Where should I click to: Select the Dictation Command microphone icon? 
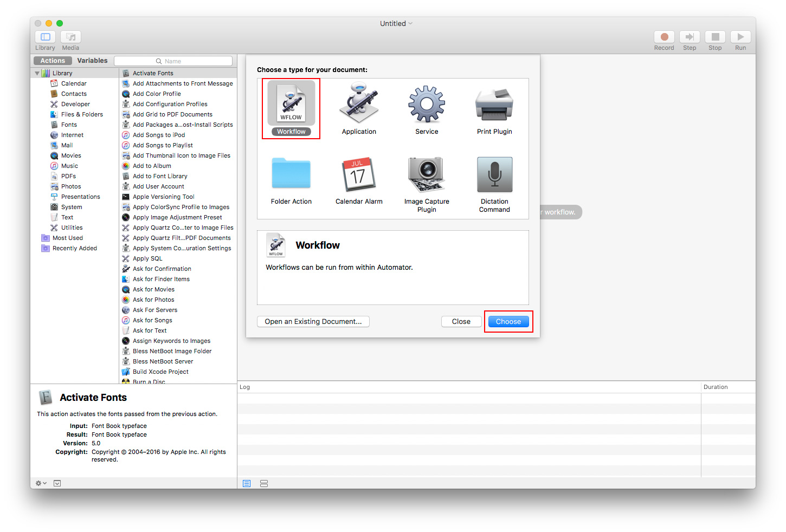(x=494, y=174)
